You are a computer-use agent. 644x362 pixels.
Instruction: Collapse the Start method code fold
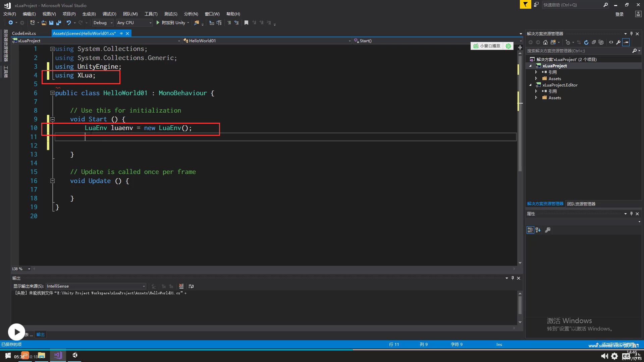tap(52, 119)
